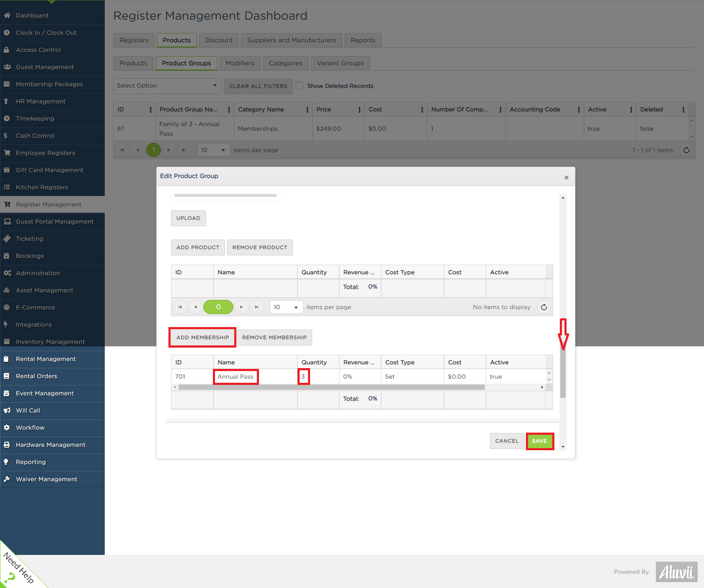Go to last page in main grid pager
704x588 pixels.
point(184,150)
